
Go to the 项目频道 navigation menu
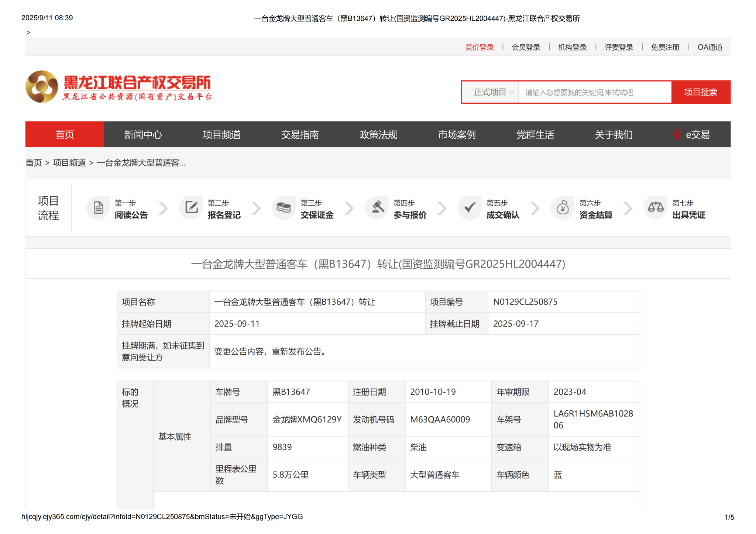221,135
